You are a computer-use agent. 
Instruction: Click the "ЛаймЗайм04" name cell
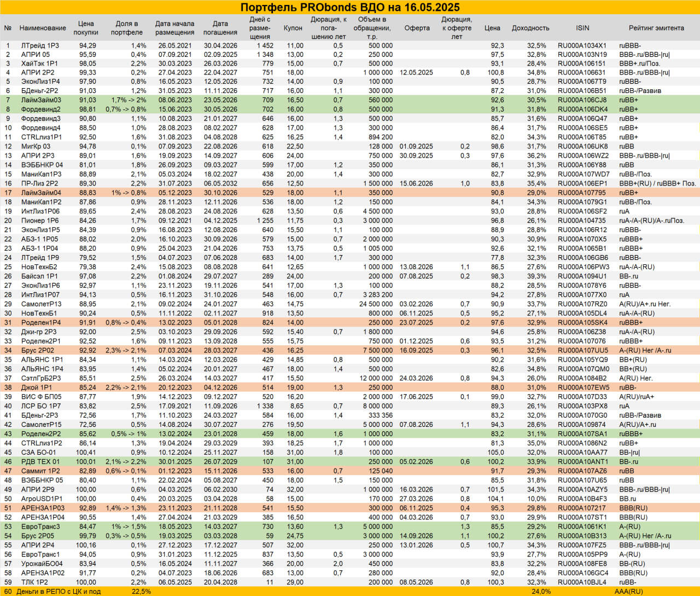[x=41, y=193]
